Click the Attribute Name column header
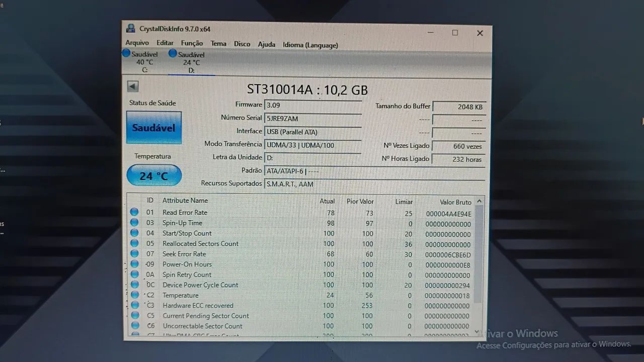 click(185, 200)
